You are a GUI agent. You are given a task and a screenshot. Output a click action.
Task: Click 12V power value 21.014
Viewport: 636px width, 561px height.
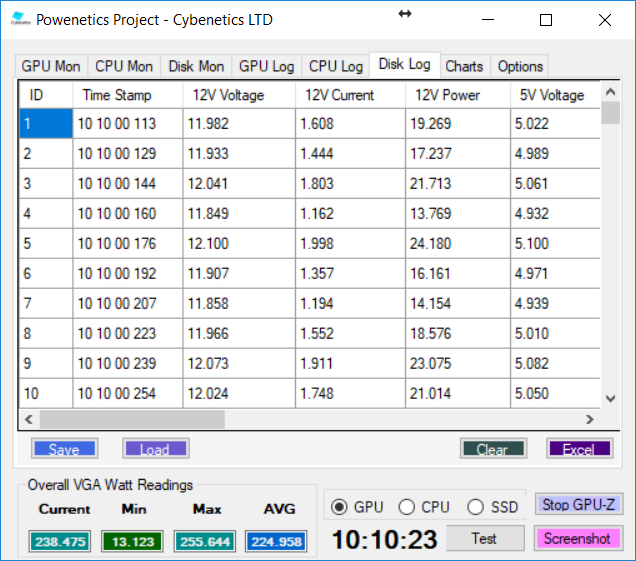pos(458,393)
